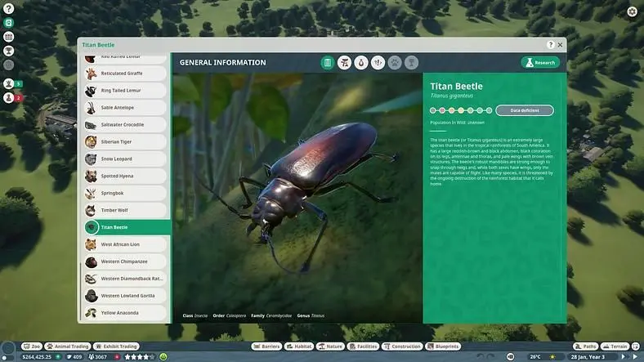Toggle the camera mode icon in bottom bar

[511, 357]
